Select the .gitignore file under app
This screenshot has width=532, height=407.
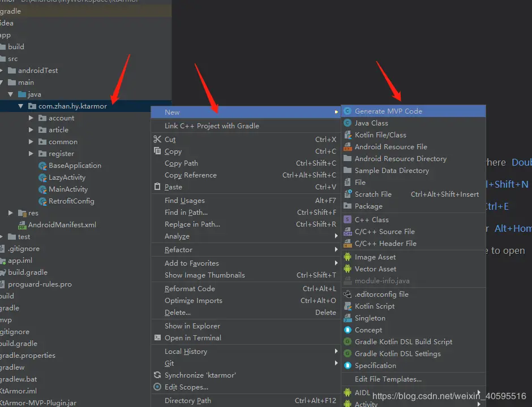[23, 248]
